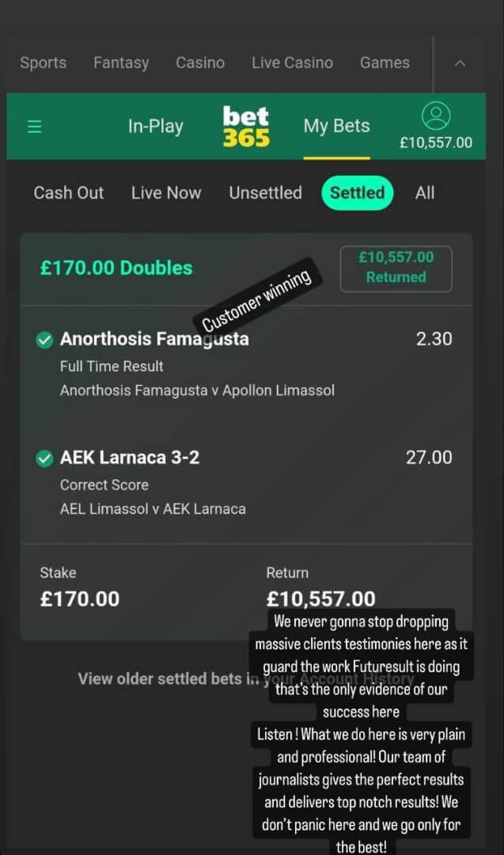The height and width of the screenshot is (855, 504).
Task: Select the My Bets tab
Action: [x=336, y=127]
